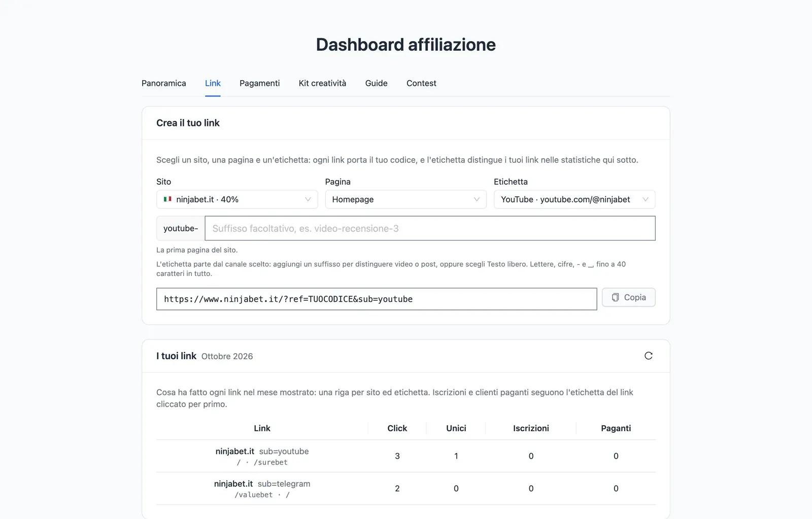Select the ninjabet.it sub=telegram row label

pos(262,483)
